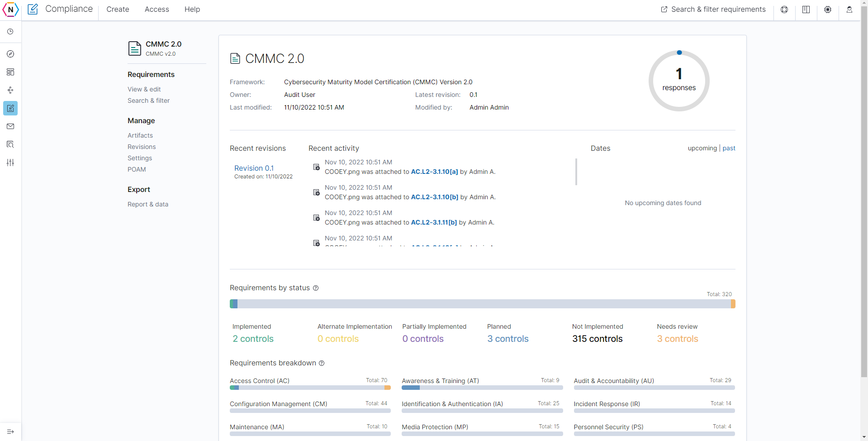The height and width of the screenshot is (441, 868).
Task: Click Configuration Management (CM) category
Action: pyautogui.click(x=278, y=404)
